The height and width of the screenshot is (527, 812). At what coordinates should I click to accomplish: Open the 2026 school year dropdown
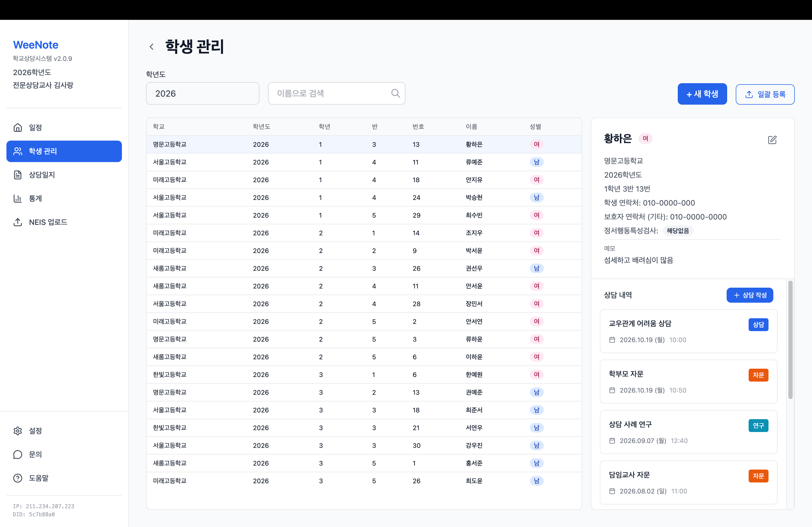pos(202,93)
